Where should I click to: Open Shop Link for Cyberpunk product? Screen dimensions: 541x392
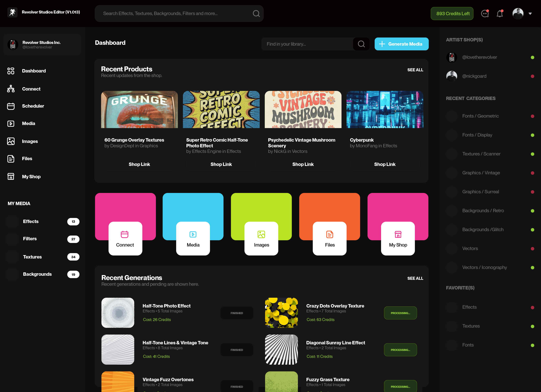[384, 164]
